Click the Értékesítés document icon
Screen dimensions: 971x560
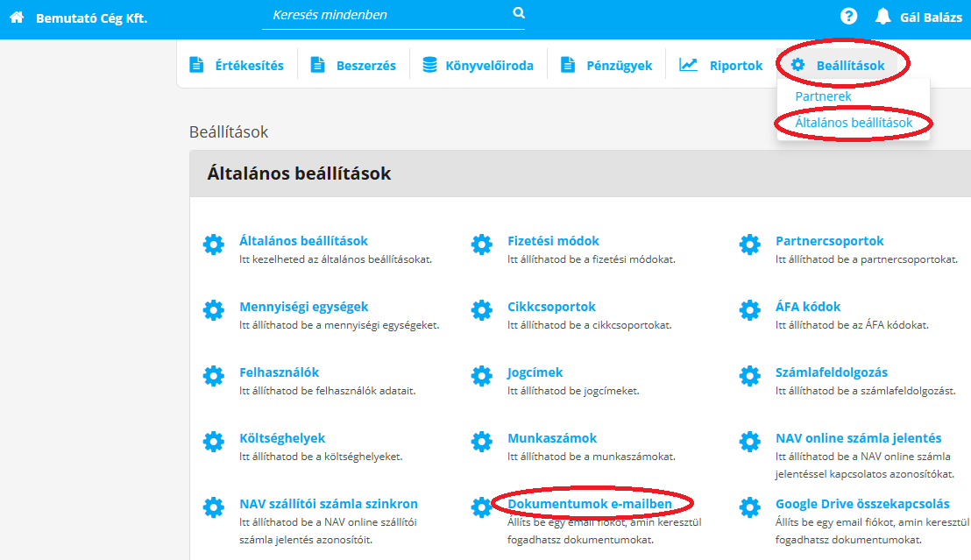(x=196, y=65)
